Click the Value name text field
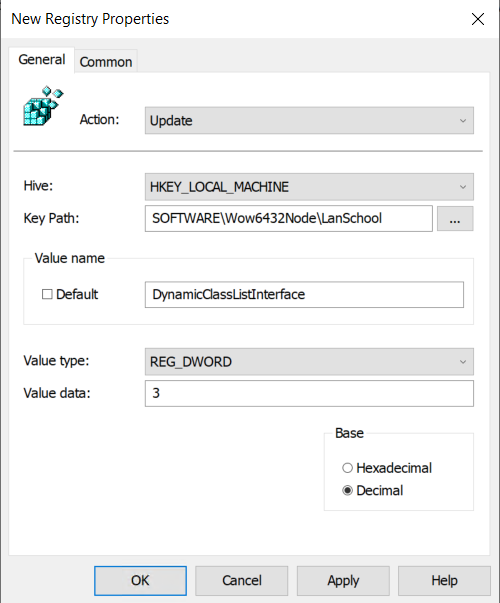Viewport: 500px width, 603px height. click(304, 295)
